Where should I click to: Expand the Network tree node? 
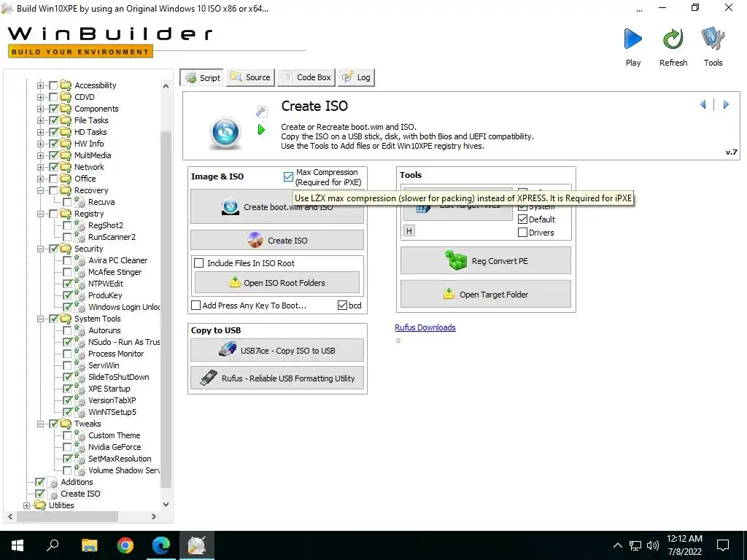[x=41, y=167]
